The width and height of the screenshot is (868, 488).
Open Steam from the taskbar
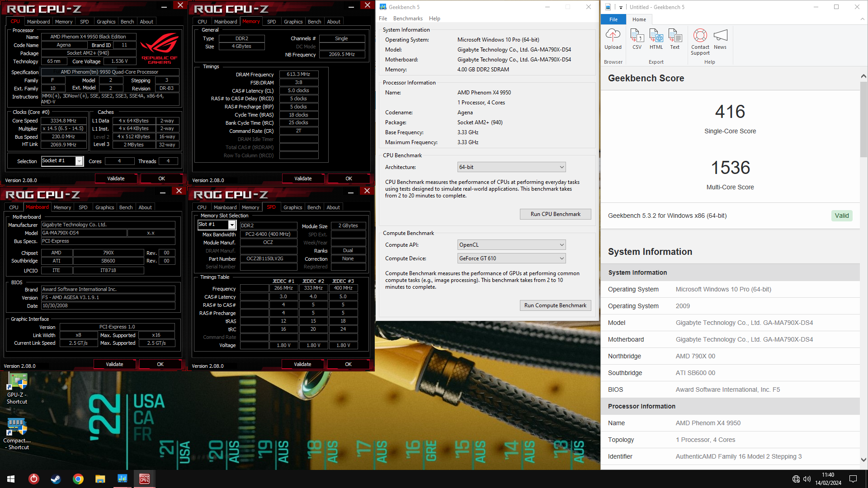click(56, 479)
